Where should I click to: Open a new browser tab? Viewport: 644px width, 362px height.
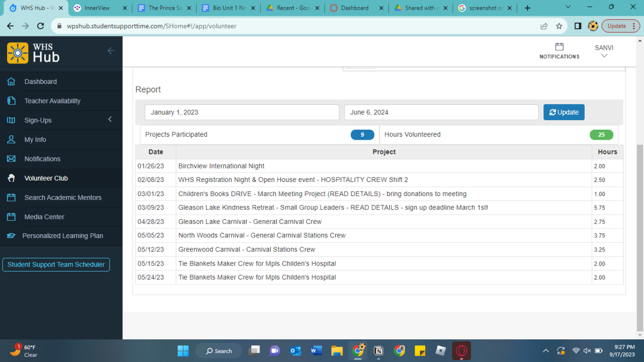[527, 8]
